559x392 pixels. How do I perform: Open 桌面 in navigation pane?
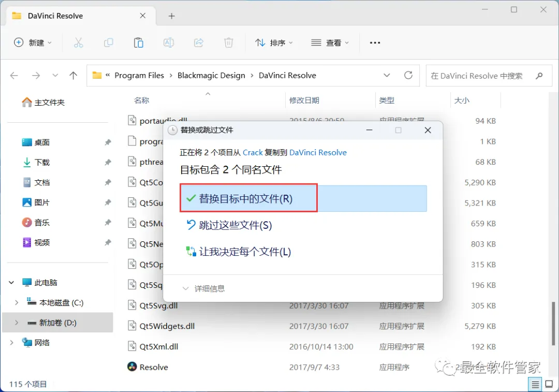36,142
